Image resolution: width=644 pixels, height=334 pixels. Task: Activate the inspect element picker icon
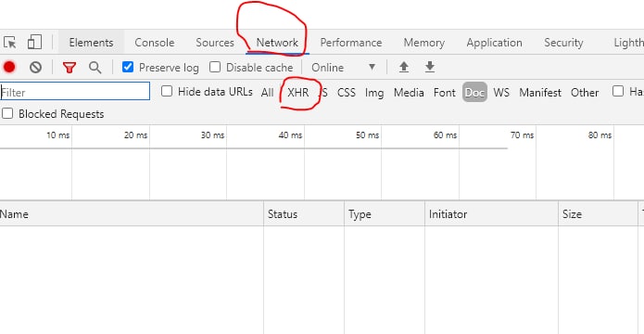click(x=9, y=43)
